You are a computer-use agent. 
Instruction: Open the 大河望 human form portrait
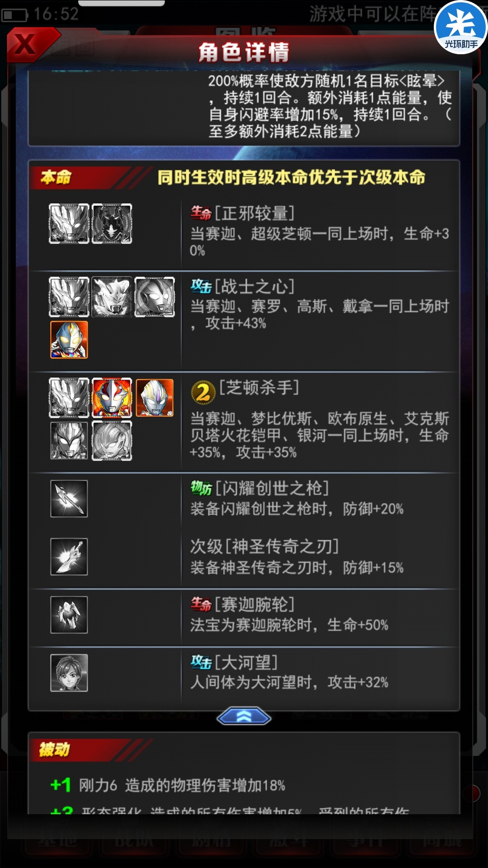[69, 673]
